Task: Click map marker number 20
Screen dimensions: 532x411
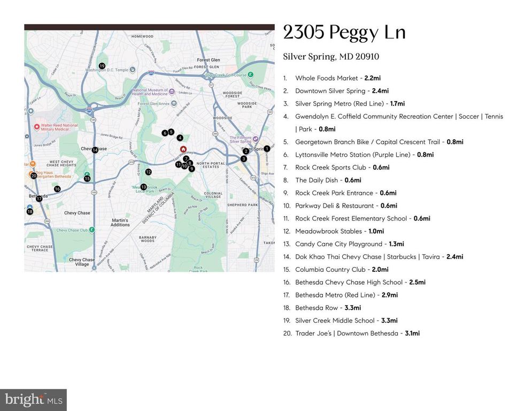Action: coord(34,176)
